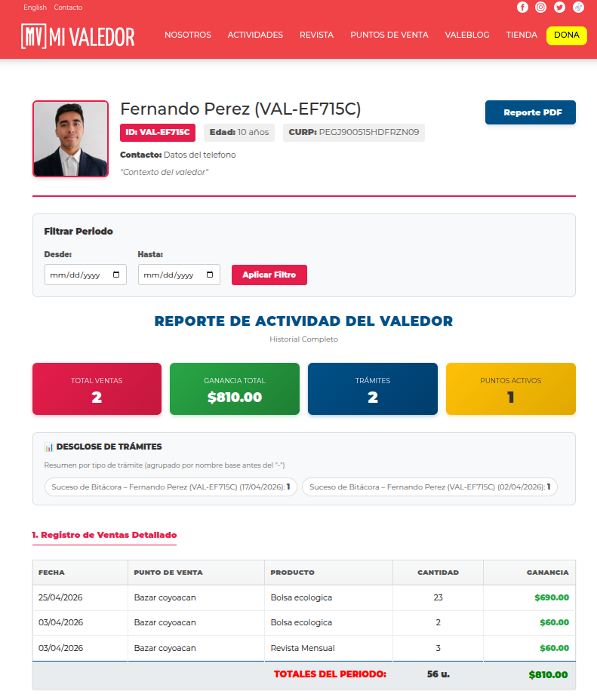The width and height of the screenshot is (597, 700).
Task: Open calendar picker in Desde field
Action: point(116,275)
